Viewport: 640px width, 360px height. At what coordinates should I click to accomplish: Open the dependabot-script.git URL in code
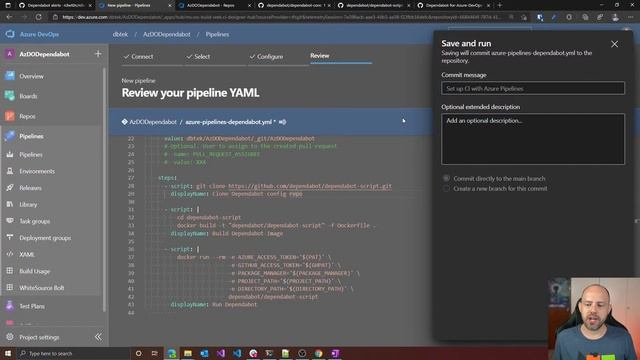310,186
